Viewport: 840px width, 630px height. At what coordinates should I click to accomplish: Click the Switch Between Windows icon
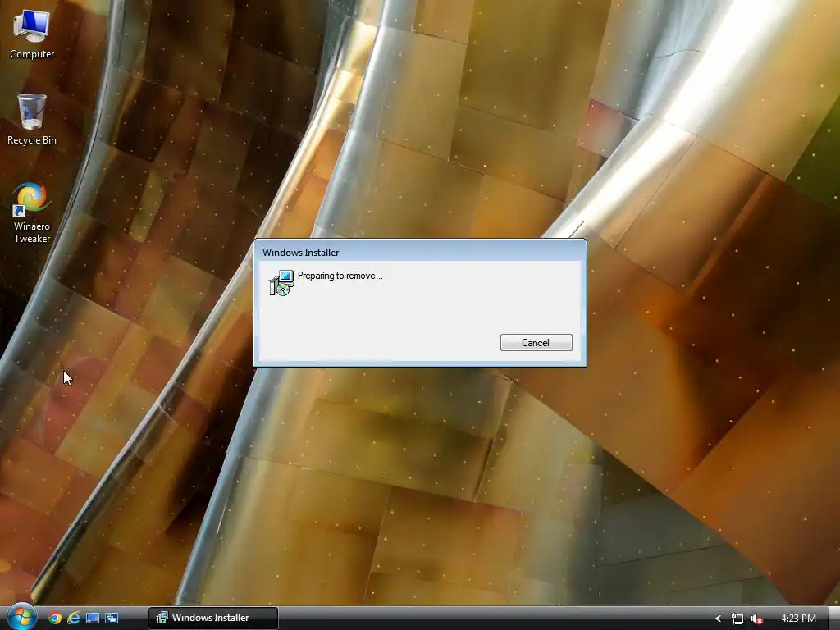112,619
